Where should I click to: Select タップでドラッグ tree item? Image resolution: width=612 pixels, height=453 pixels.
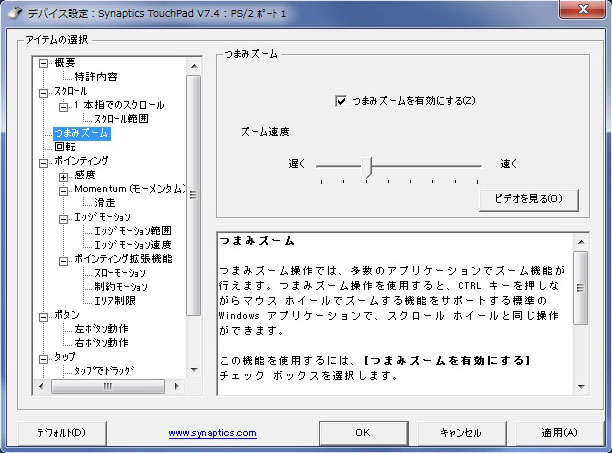pyautogui.click(x=104, y=371)
